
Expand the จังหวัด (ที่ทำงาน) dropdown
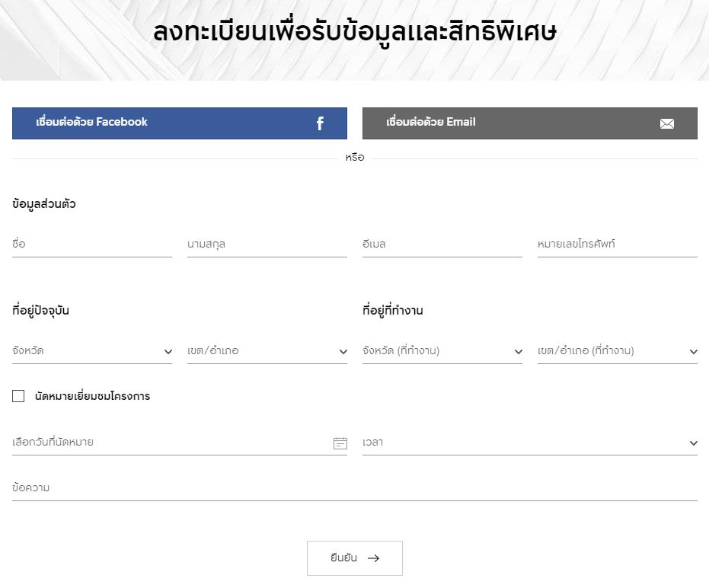pyautogui.click(x=442, y=351)
